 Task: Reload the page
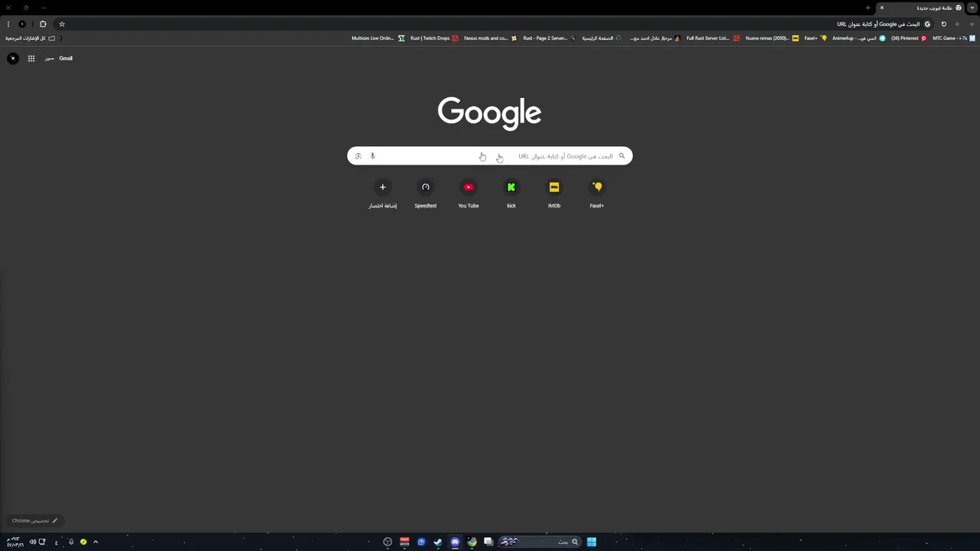coord(943,24)
